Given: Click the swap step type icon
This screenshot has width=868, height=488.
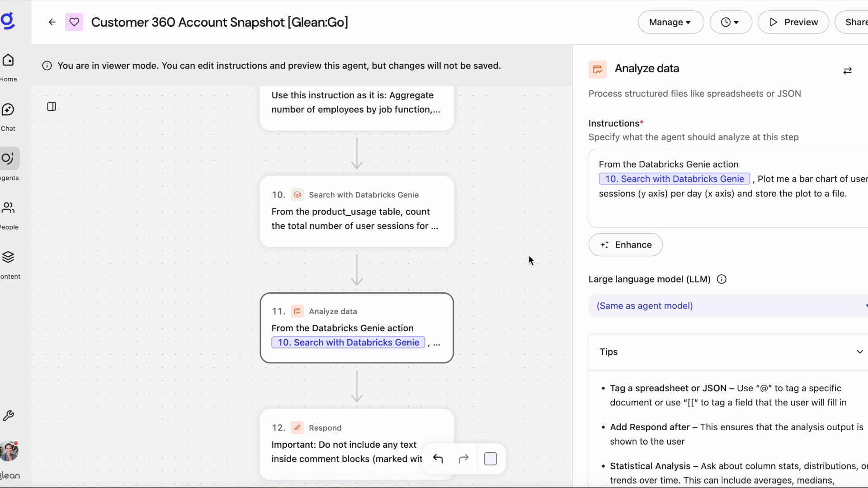Looking at the screenshot, I should [847, 70].
